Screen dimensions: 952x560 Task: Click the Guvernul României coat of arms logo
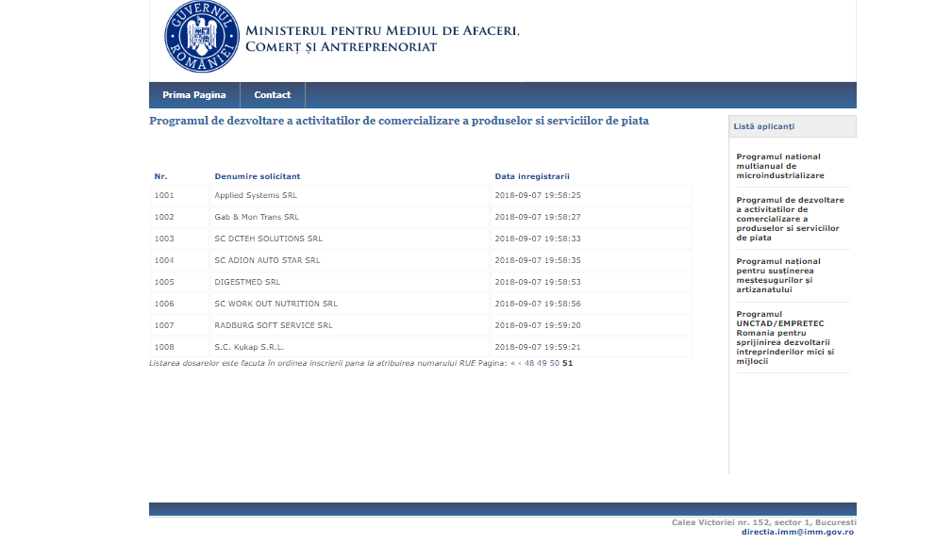(202, 38)
